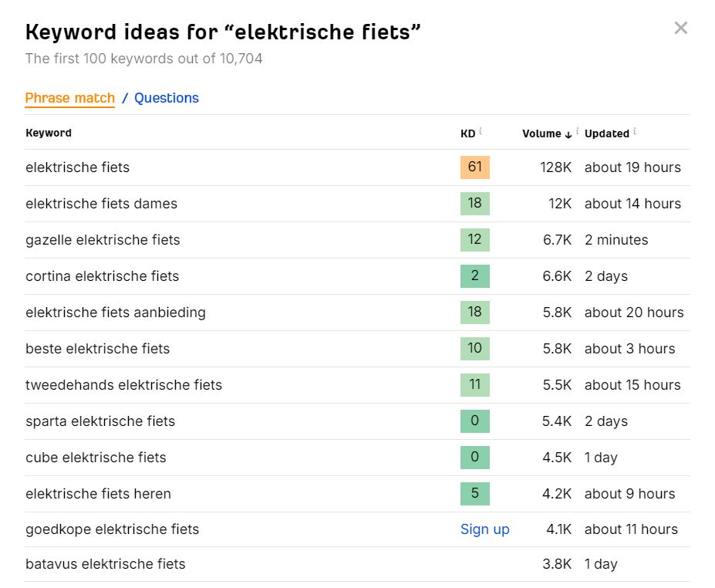Open the KD info tooltip icon
715x588 pixels.
pos(481,131)
